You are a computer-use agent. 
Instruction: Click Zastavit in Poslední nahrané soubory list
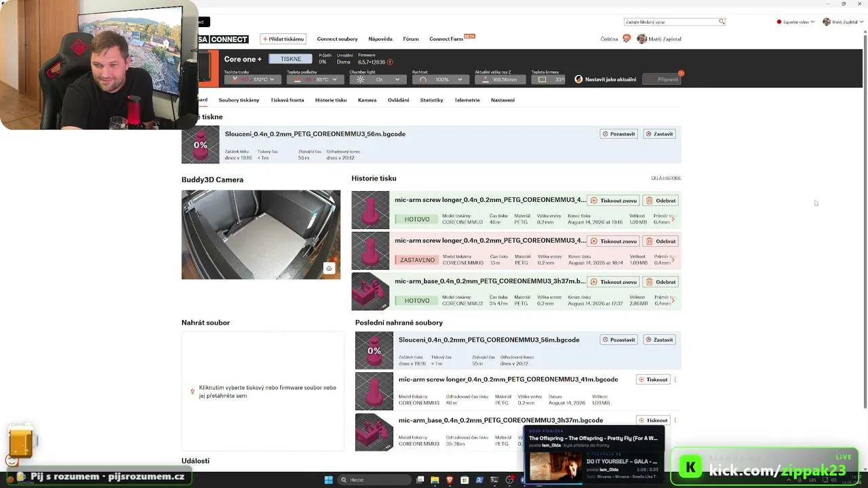(659, 340)
